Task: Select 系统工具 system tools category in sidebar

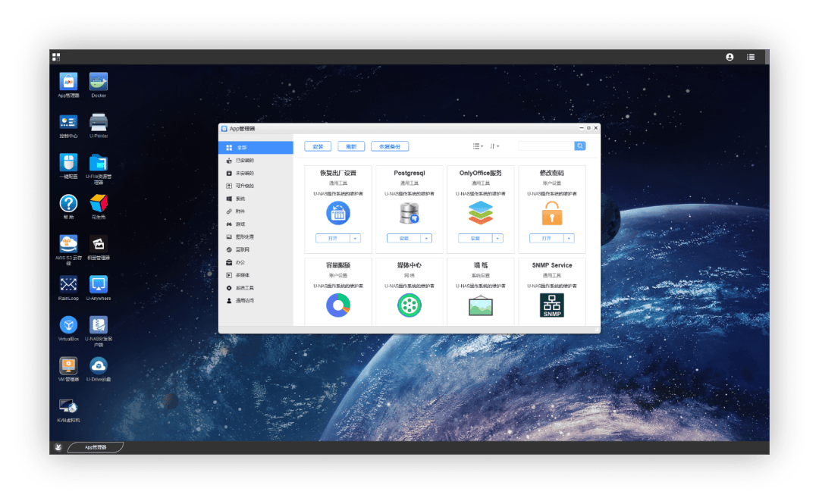Action: [x=256, y=288]
